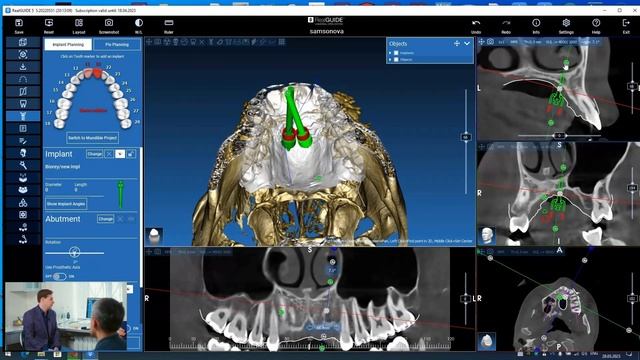640x360 pixels.
Task: Delete implant with the X button
Action: tap(109, 154)
